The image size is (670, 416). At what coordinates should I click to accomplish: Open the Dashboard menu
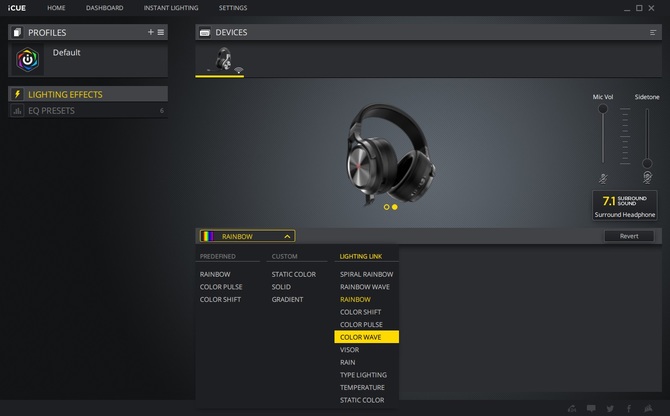click(x=104, y=8)
